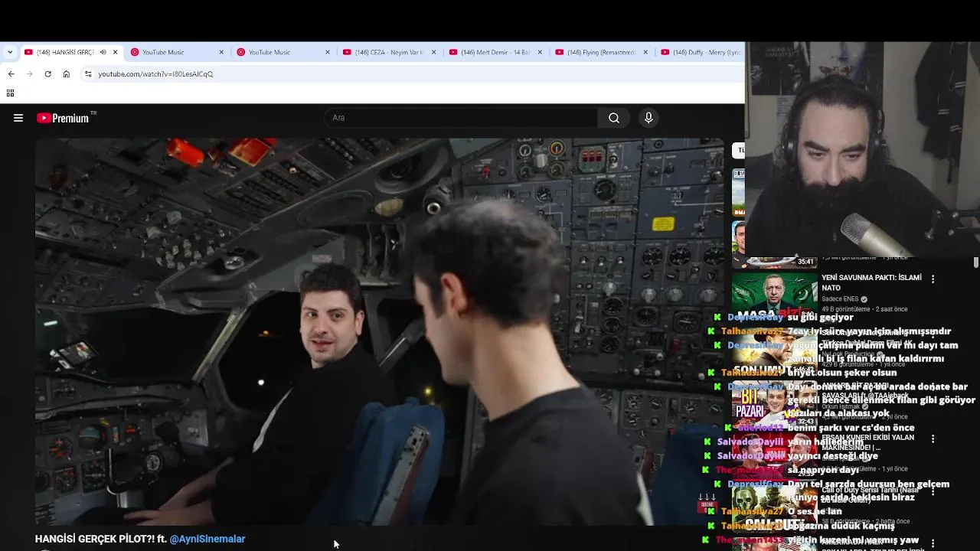Viewport: 980px width, 551px height.
Task: Start voice search with microphone icon
Action: pos(648,118)
